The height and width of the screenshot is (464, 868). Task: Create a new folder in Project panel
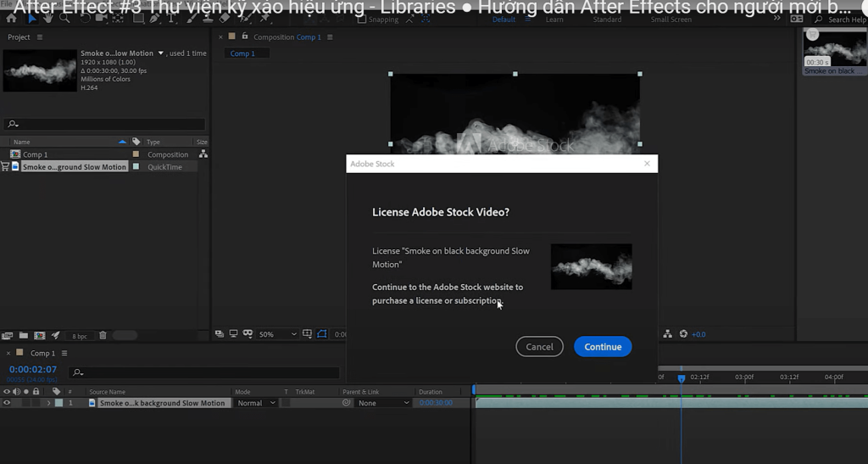click(x=23, y=335)
